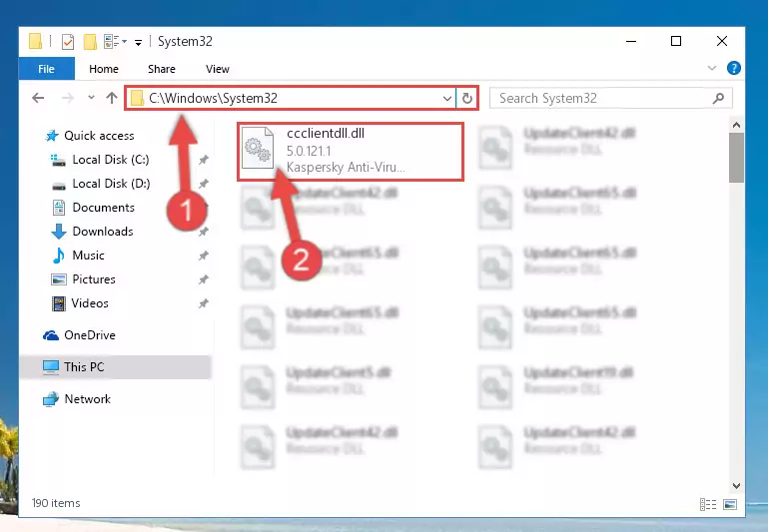The height and width of the screenshot is (532, 768).
Task: Click the pin icon beside Pictures
Action: 204,279
